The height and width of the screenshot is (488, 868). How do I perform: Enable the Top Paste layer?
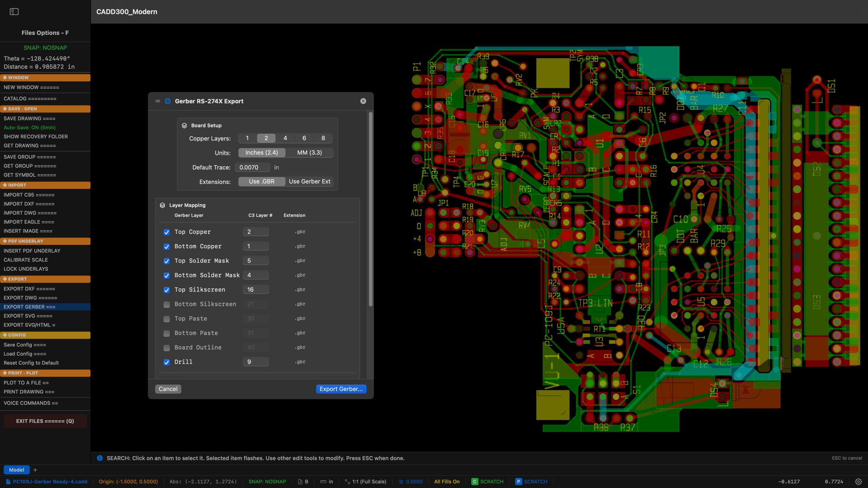[167, 319]
